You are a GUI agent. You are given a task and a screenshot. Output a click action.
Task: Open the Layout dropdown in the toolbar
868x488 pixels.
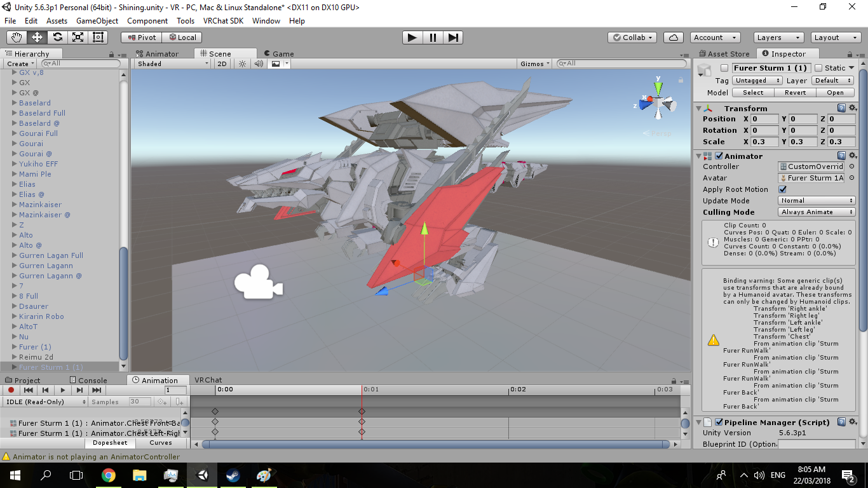836,37
